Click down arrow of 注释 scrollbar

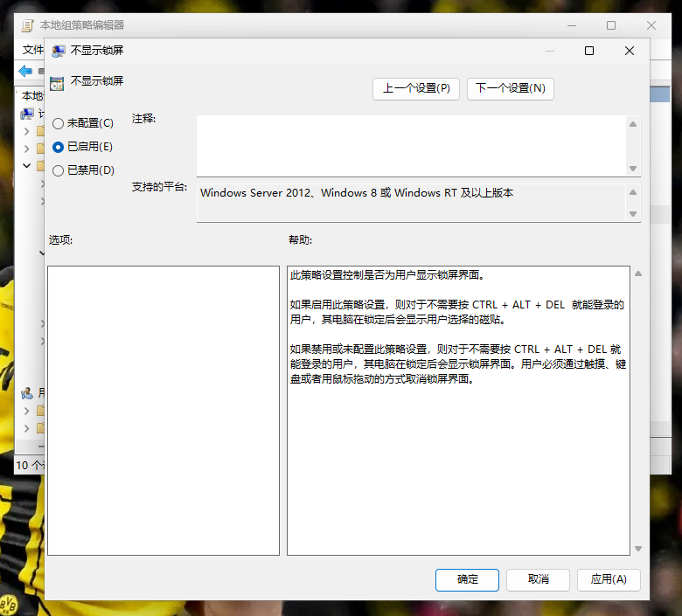click(x=633, y=169)
